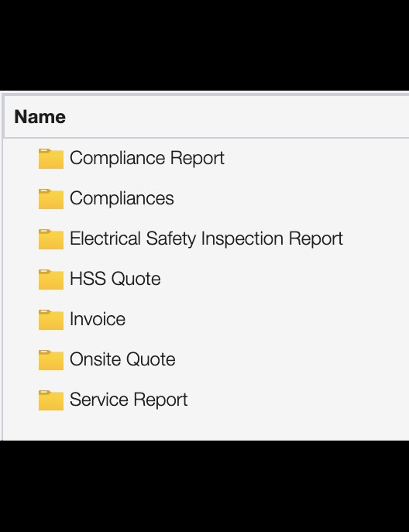The height and width of the screenshot is (532, 409).
Task: Select the Compliances folder icon
Action: tap(51, 199)
